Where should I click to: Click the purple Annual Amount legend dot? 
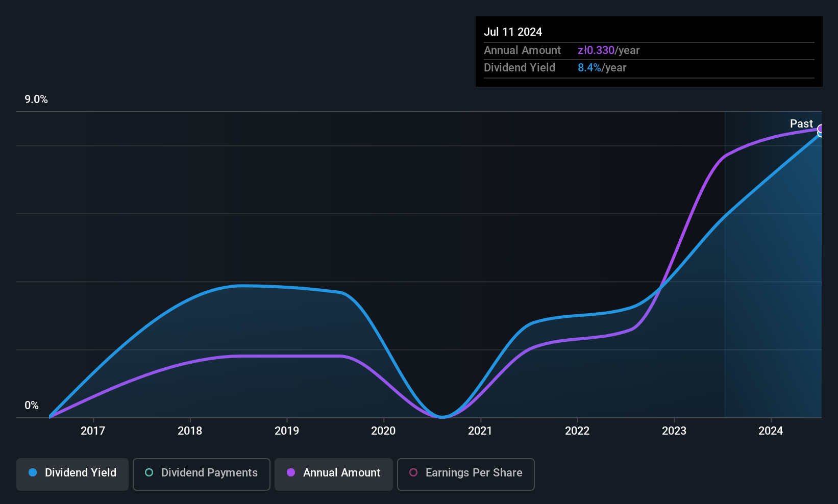pyautogui.click(x=291, y=472)
